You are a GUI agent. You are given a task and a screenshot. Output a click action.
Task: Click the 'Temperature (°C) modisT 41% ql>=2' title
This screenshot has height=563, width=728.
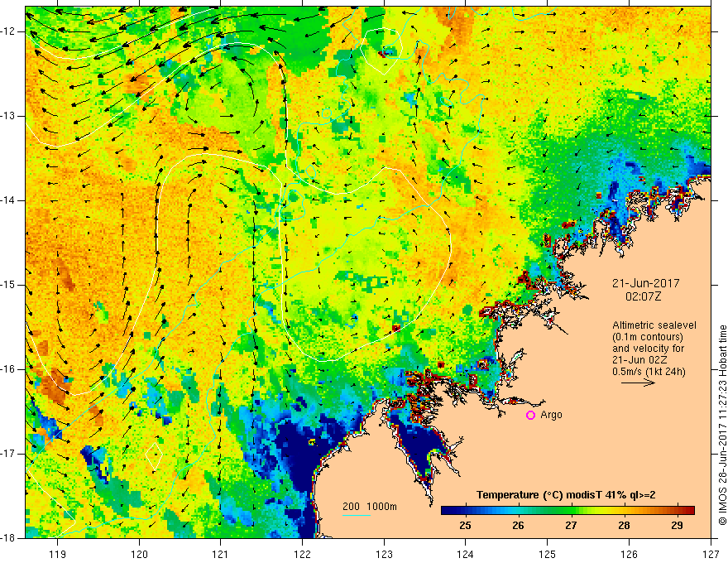[x=566, y=495]
